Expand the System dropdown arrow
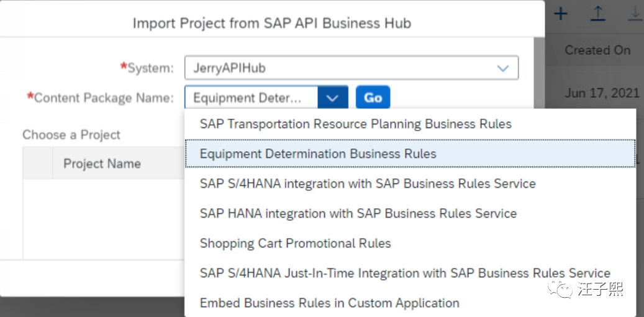 [503, 68]
